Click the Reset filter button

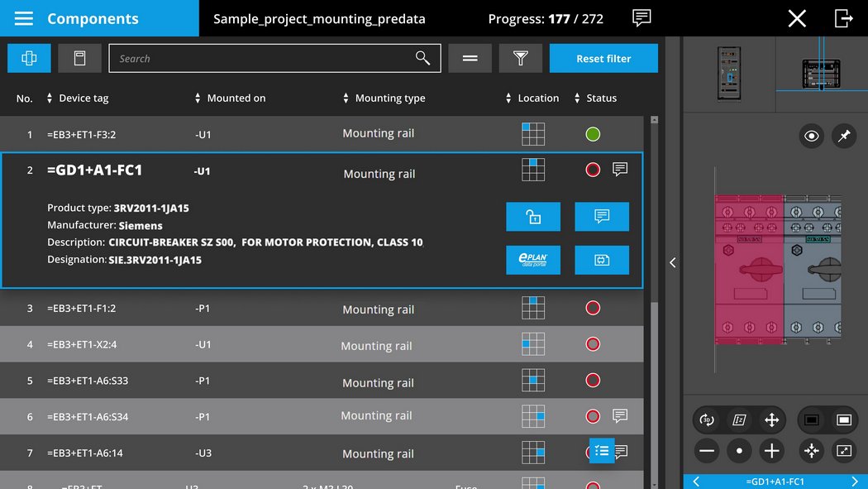(x=603, y=58)
